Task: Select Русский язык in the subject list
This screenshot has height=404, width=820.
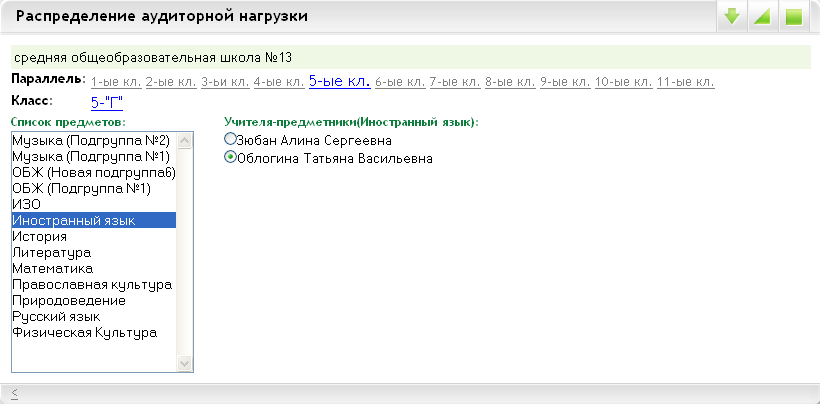Action: [x=94, y=317]
